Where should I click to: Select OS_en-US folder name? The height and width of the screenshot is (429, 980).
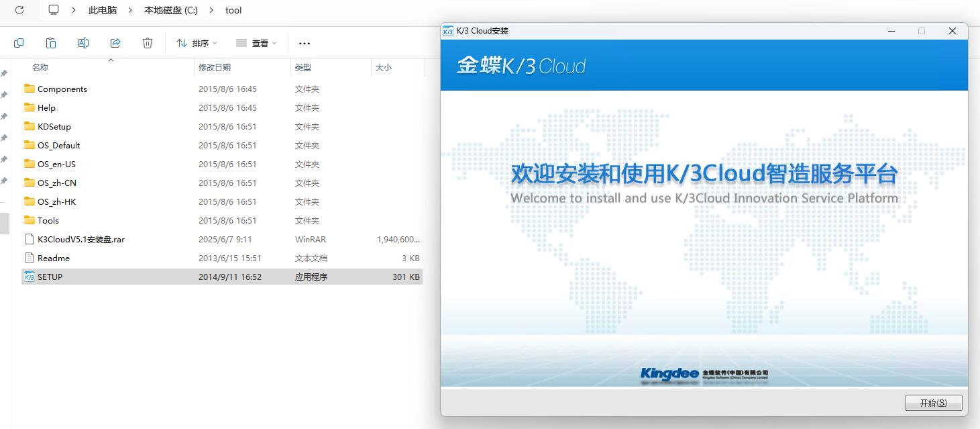pyautogui.click(x=57, y=164)
